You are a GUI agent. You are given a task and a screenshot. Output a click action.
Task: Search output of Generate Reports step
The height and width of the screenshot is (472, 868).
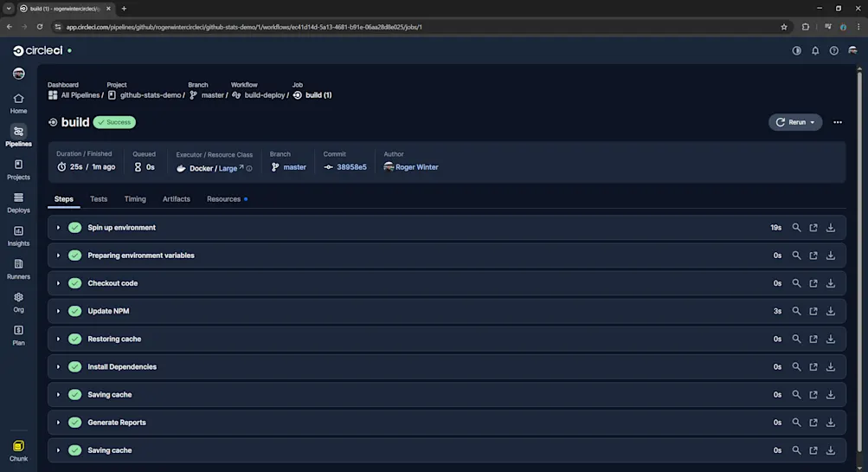[x=796, y=422]
